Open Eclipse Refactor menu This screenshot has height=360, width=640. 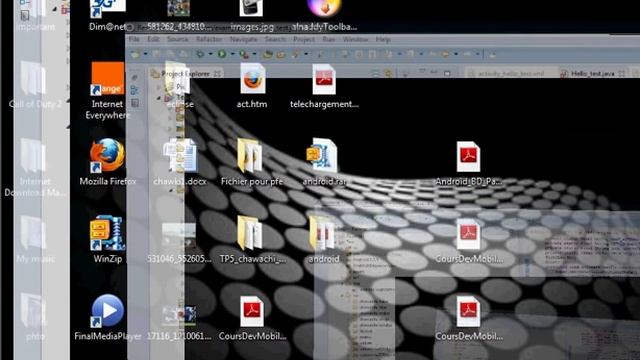(x=209, y=39)
